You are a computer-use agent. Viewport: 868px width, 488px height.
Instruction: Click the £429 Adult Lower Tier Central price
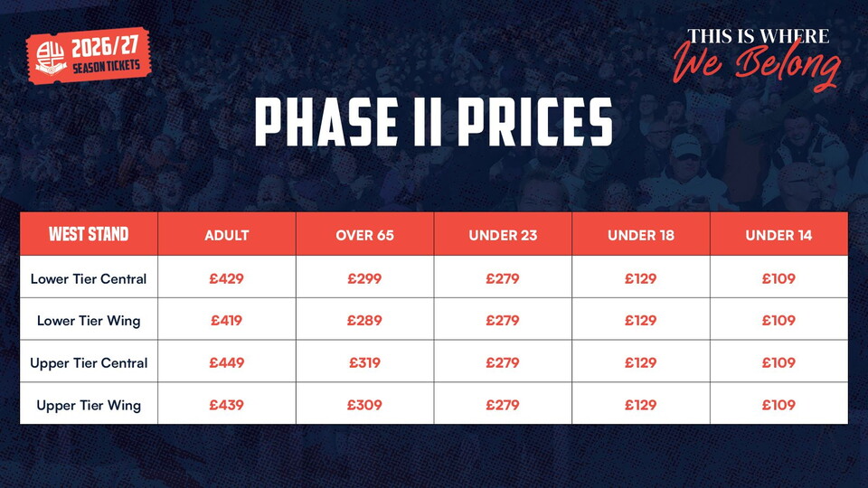click(x=226, y=278)
